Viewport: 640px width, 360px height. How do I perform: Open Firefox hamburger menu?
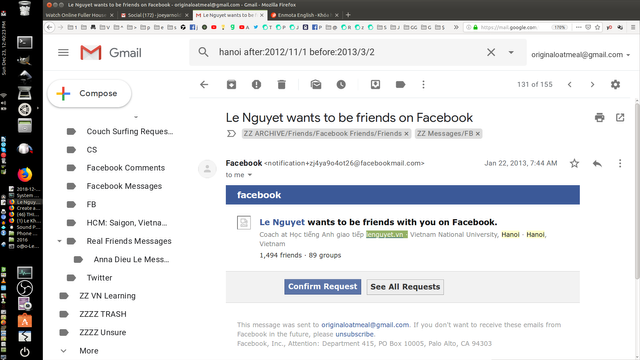(x=633, y=27)
